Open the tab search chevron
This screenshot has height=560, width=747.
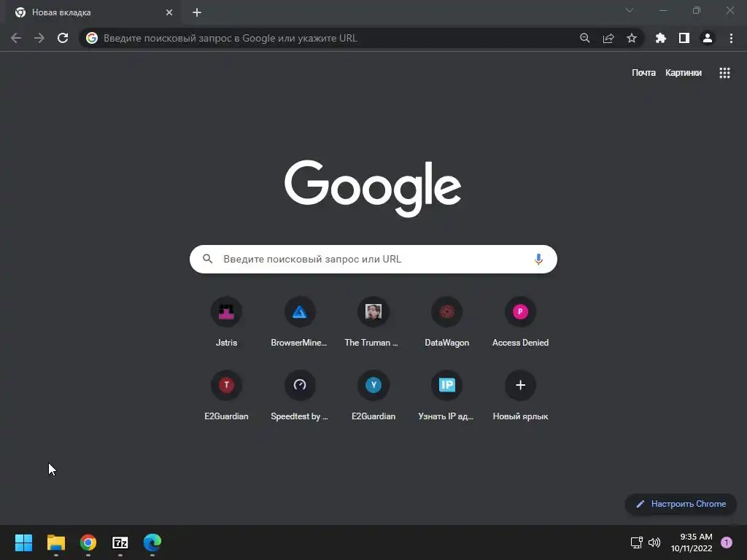click(x=630, y=10)
